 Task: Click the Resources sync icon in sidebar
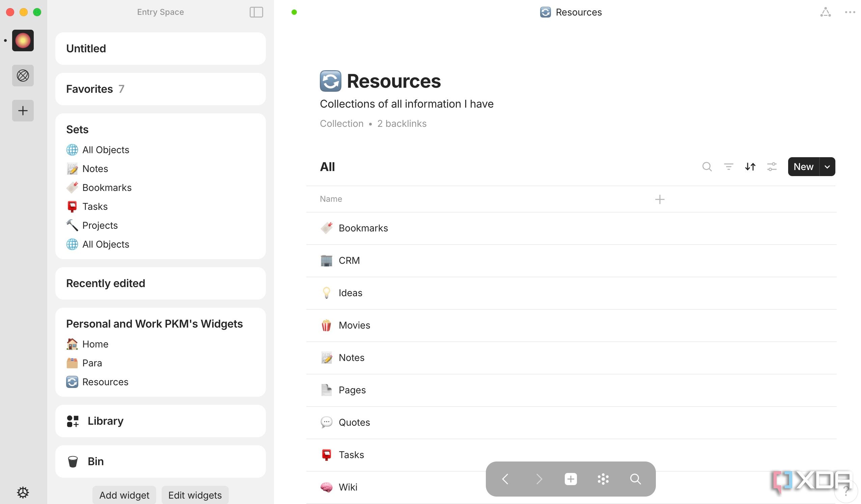pos(72,382)
